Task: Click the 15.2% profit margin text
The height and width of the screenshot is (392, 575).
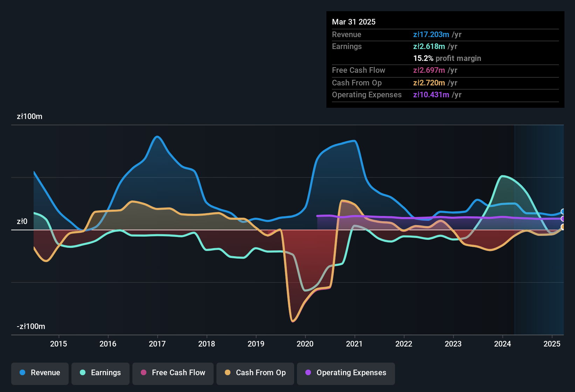Action: pos(447,58)
